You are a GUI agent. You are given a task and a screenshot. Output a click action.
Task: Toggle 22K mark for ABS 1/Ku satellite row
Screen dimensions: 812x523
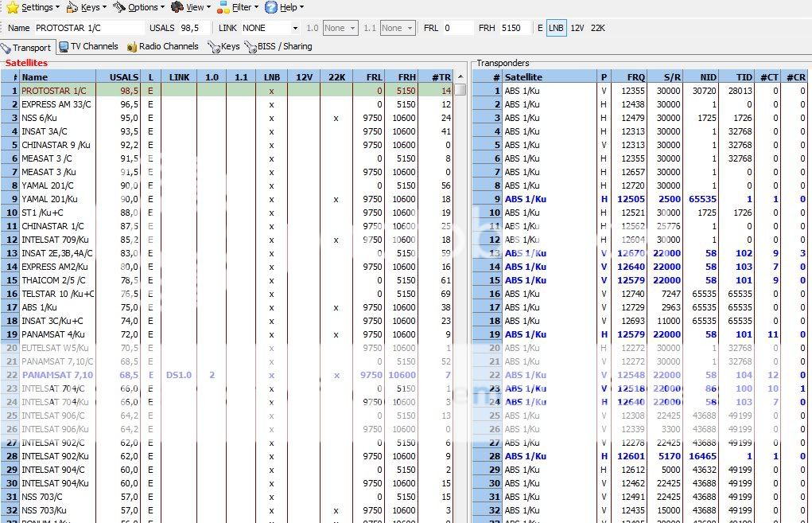[336, 307]
